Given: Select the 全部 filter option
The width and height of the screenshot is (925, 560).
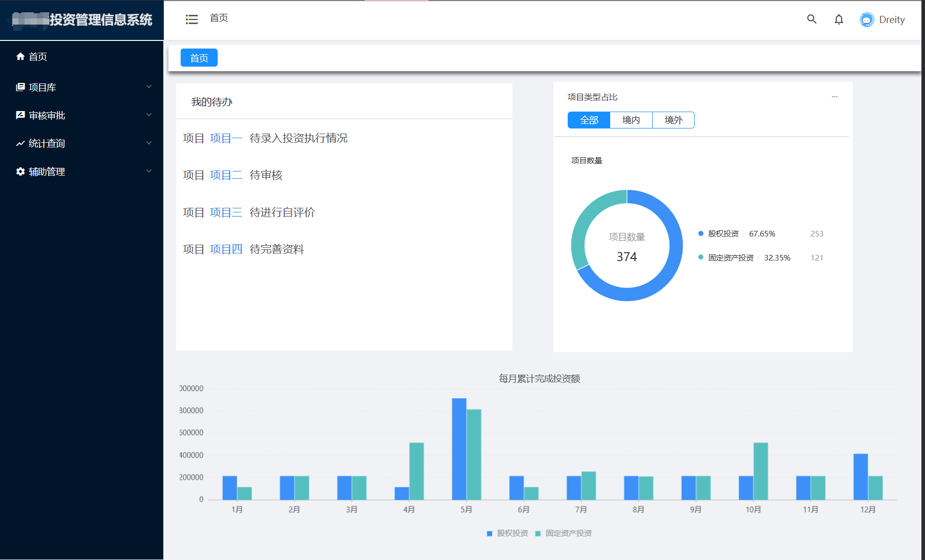Looking at the screenshot, I should (x=589, y=120).
